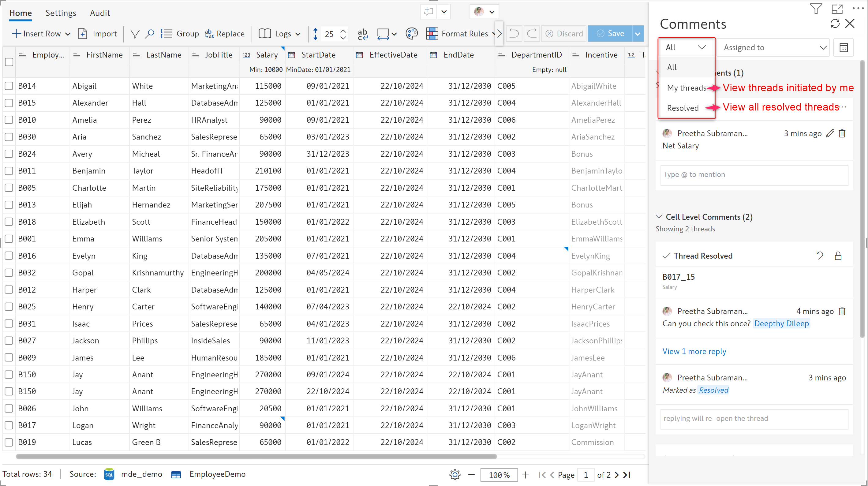The height and width of the screenshot is (486, 868).
Task: Reopen the resolved thread with undo icon
Action: pos(819,256)
